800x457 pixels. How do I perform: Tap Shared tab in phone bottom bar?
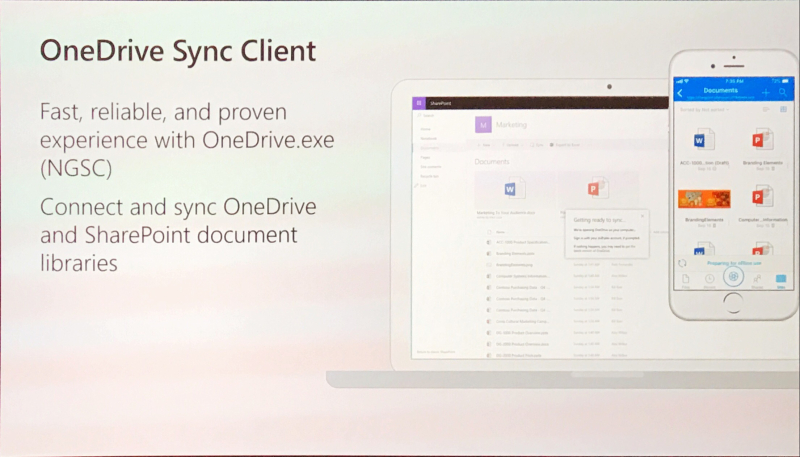pyautogui.click(x=757, y=280)
